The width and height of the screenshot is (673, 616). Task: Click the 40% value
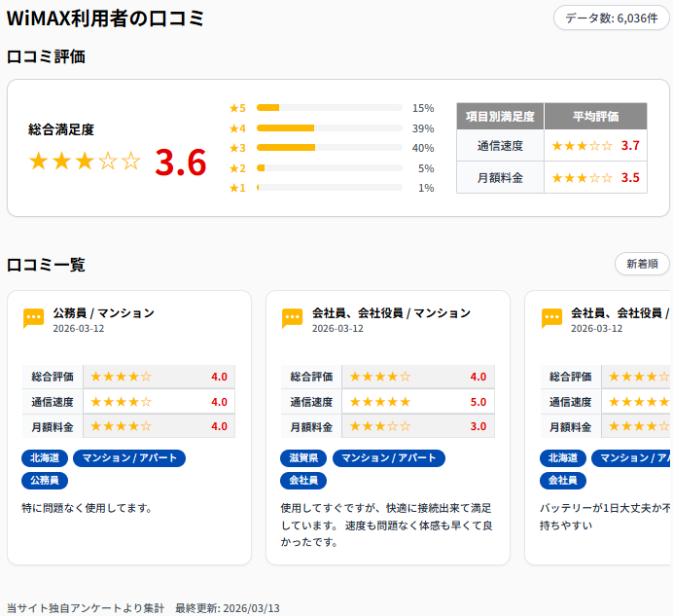(423, 148)
